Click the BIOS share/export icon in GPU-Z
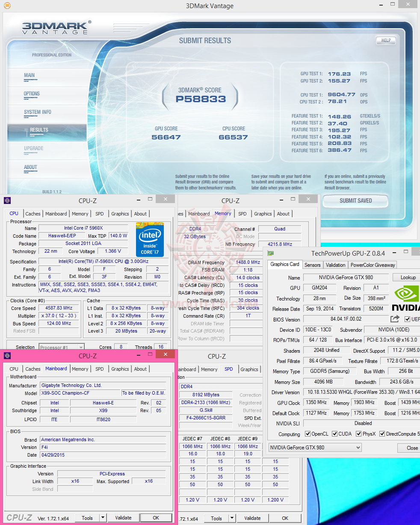420x525 pixels. coord(395,319)
